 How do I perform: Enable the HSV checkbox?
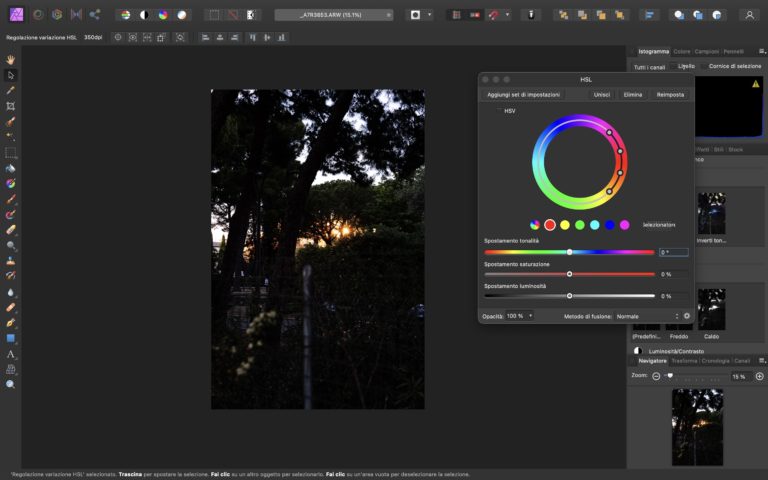tap(499, 111)
